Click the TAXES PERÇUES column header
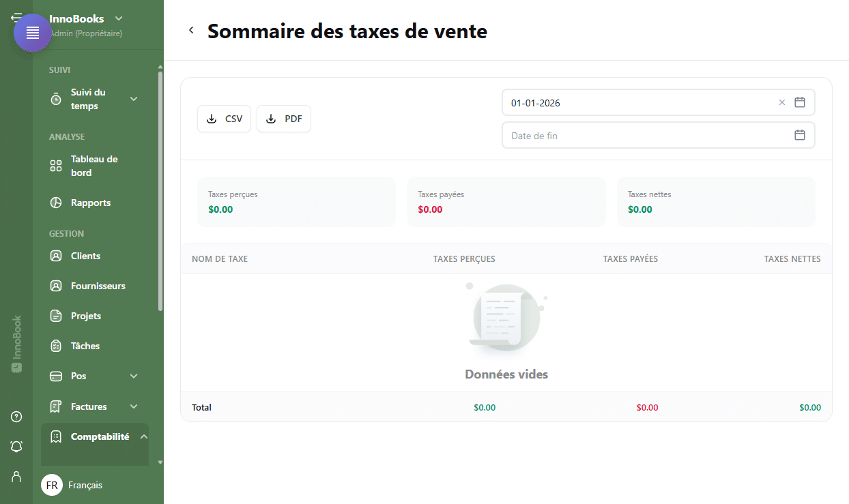Image resolution: width=849 pixels, height=504 pixels. [x=464, y=259]
